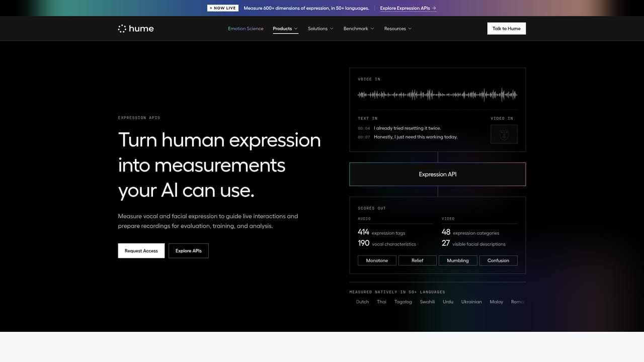Click the Thai language label
Screen dimensions: 644x362
[x=382, y=302]
